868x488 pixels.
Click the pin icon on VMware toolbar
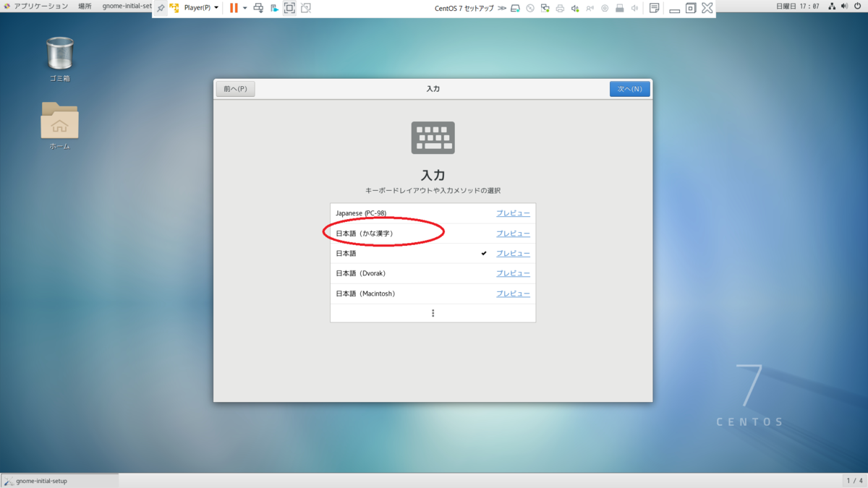click(160, 8)
